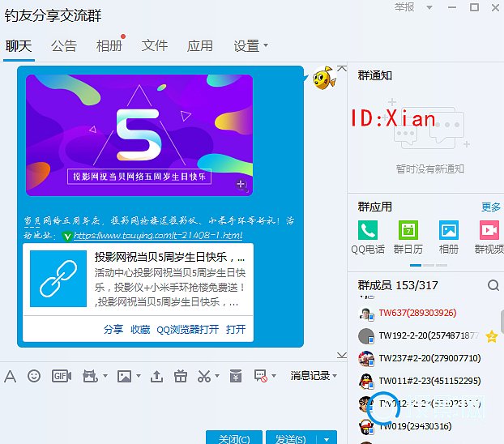The width and height of the screenshot is (504, 444).
Task: Click 收藏 on the link card
Action: coord(140,329)
